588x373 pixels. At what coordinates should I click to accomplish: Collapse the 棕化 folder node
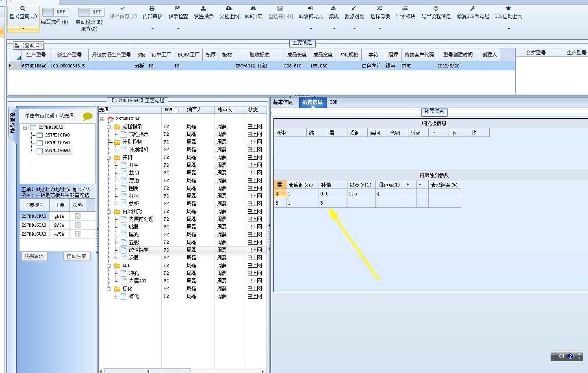[x=109, y=288]
